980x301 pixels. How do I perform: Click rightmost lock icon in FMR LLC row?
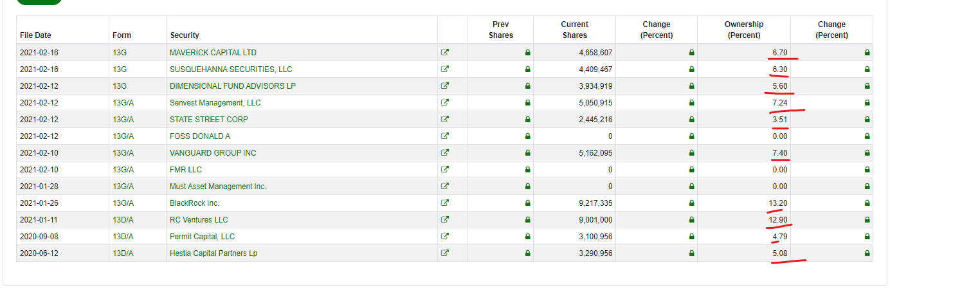coord(867,170)
